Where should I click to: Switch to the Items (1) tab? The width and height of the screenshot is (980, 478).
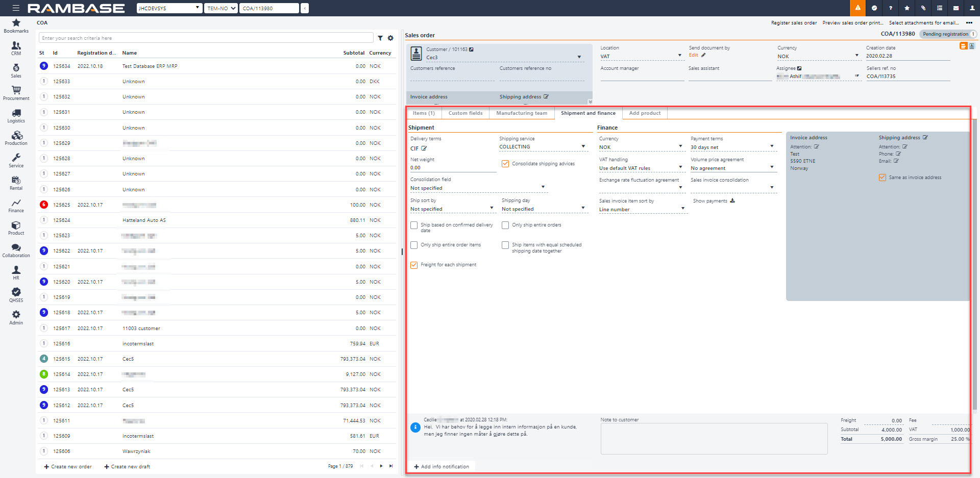coord(424,113)
